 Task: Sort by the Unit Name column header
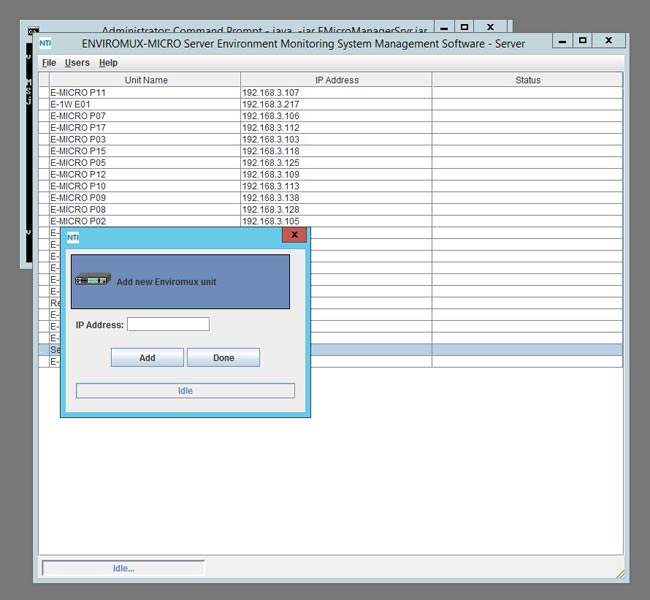tap(145, 80)
